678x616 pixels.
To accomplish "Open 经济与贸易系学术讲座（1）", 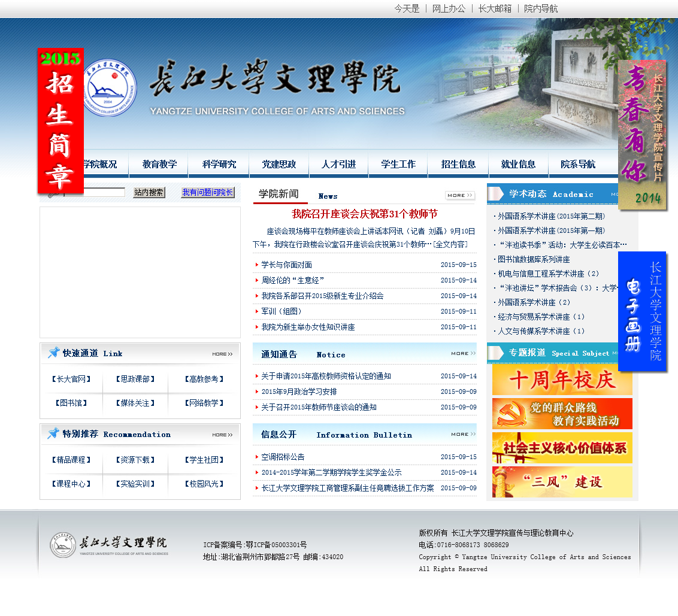I will (541, 317).
